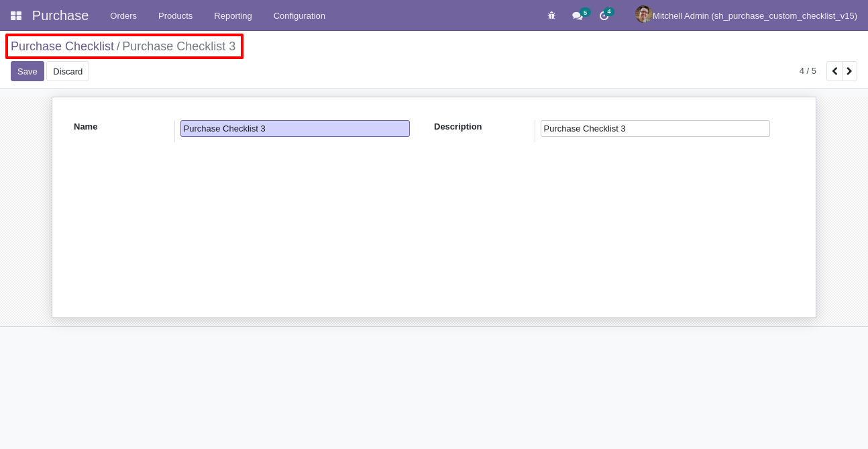
Task: Click the Name field label
Action: (x=86, y=126)
